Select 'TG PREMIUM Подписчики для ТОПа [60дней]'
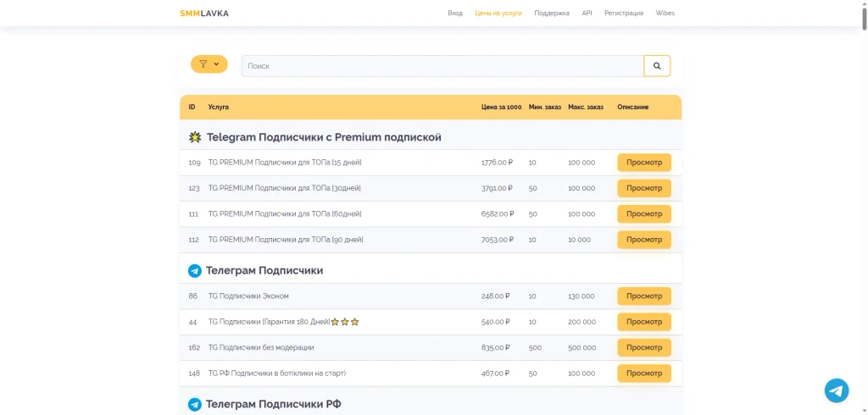 tap(285, 214)
